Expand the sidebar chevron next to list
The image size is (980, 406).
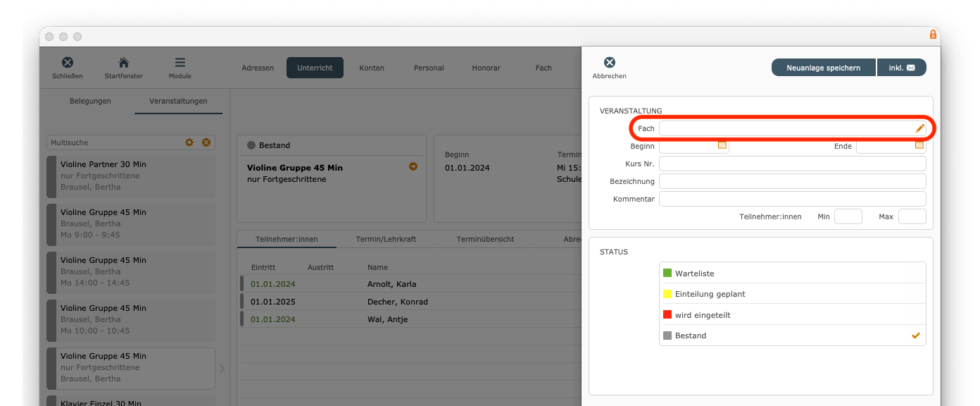[x=222, y=368]
